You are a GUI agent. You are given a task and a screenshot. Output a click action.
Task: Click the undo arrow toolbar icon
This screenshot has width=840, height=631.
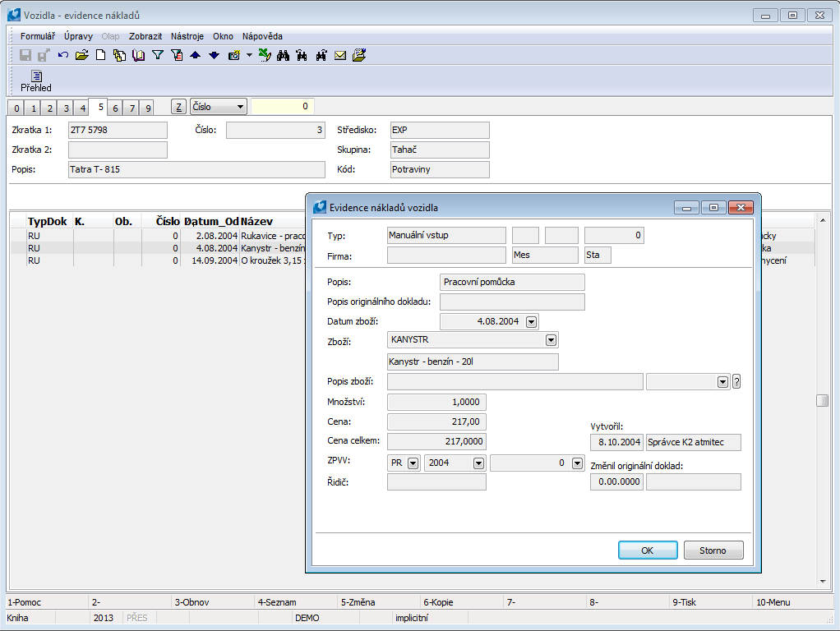tap(63, 56)
